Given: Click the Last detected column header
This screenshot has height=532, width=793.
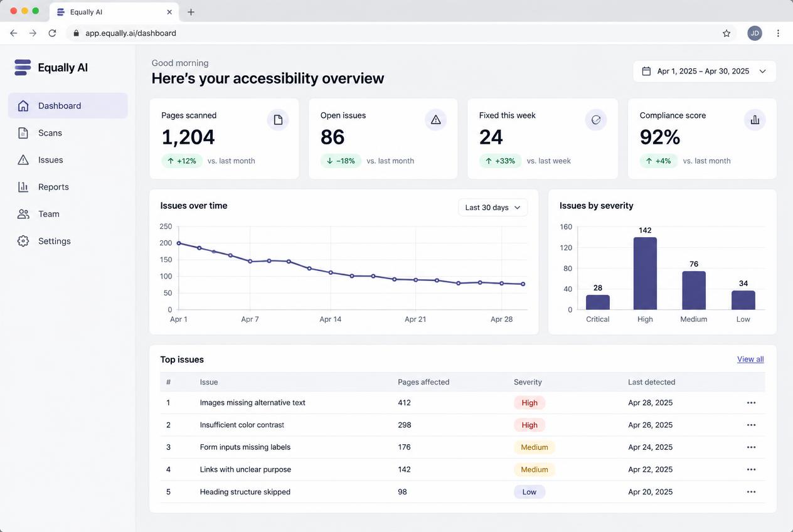Looking at the screenshot, I should (x=652, y=382).
